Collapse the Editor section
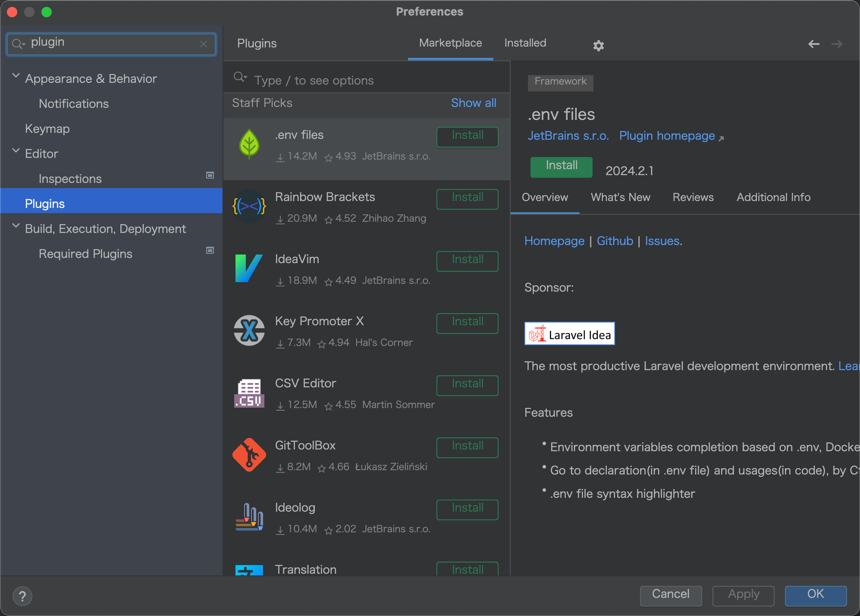Image resolution: width=860 pixels, height=616 pixels. [x=16, y=151]
